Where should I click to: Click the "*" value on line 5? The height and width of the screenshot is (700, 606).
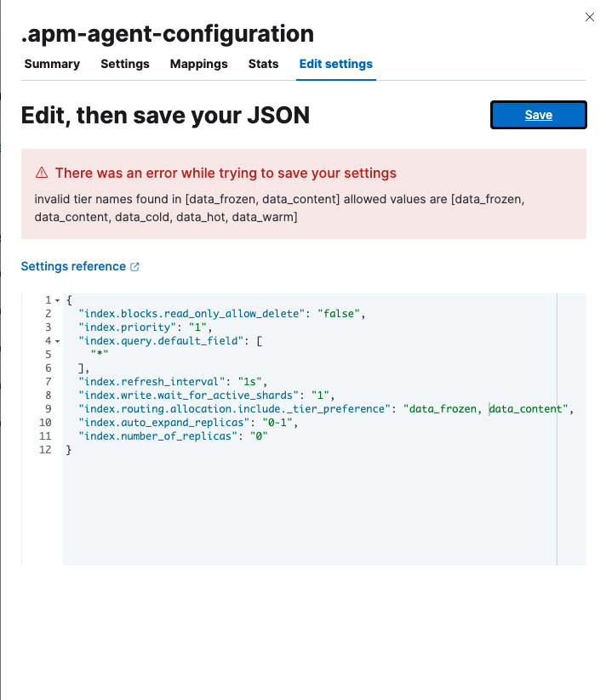pos(100,355)
